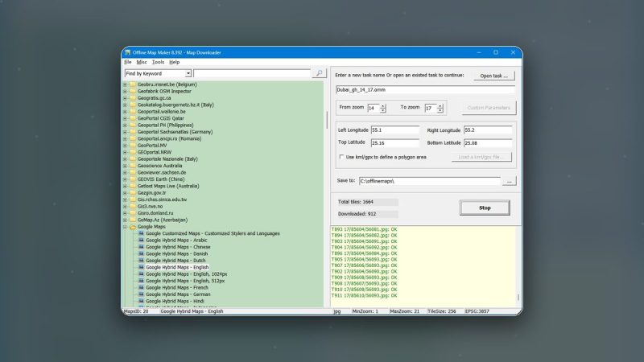Click the Offline Map Maker app icon in title bar

128,52
